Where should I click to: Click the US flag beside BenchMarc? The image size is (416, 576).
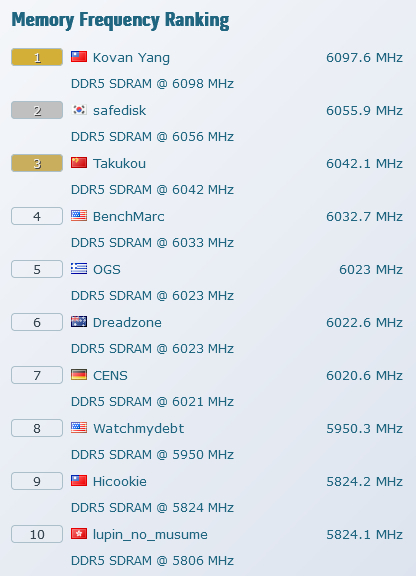[79, 216]
